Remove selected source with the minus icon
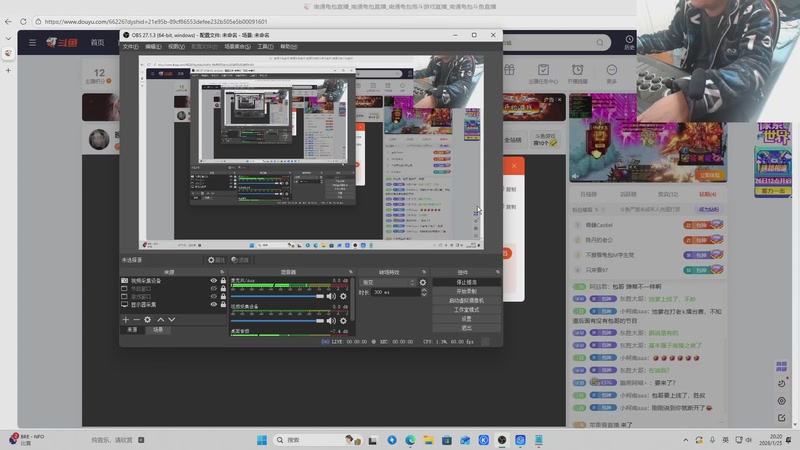Viewport: 800px width, 450px height. (136, 319)
